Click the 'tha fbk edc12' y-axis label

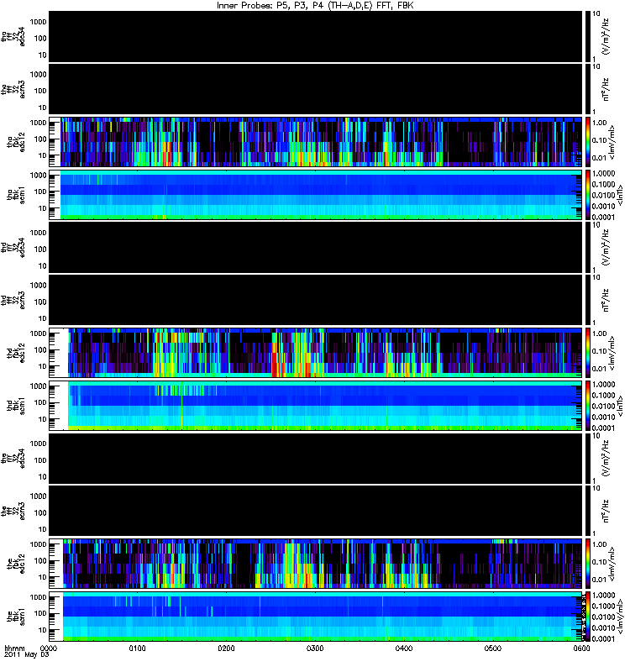coord(16,142)
